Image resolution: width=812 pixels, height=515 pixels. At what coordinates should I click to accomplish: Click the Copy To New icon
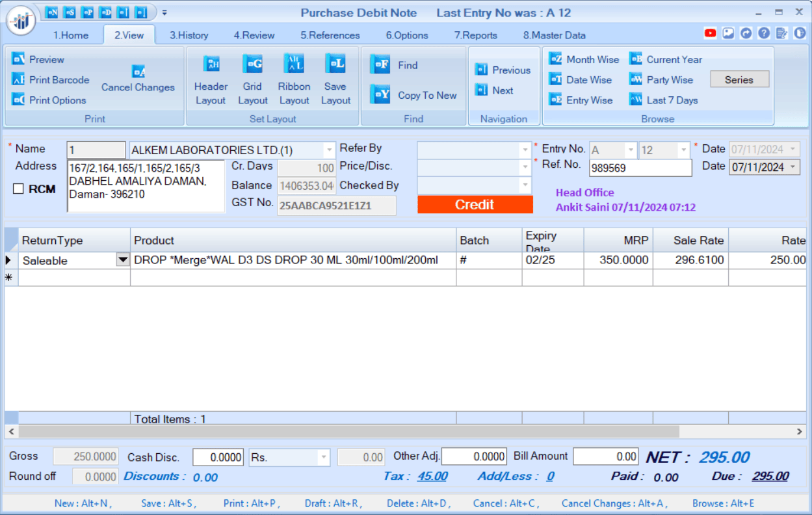coord(380,95)
